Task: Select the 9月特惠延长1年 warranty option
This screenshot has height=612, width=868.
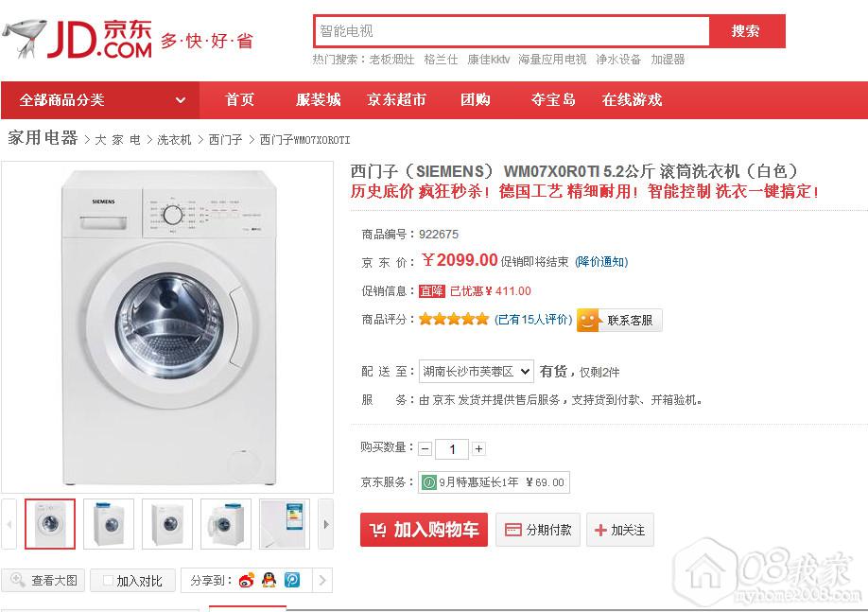Action: click(493, 482)
